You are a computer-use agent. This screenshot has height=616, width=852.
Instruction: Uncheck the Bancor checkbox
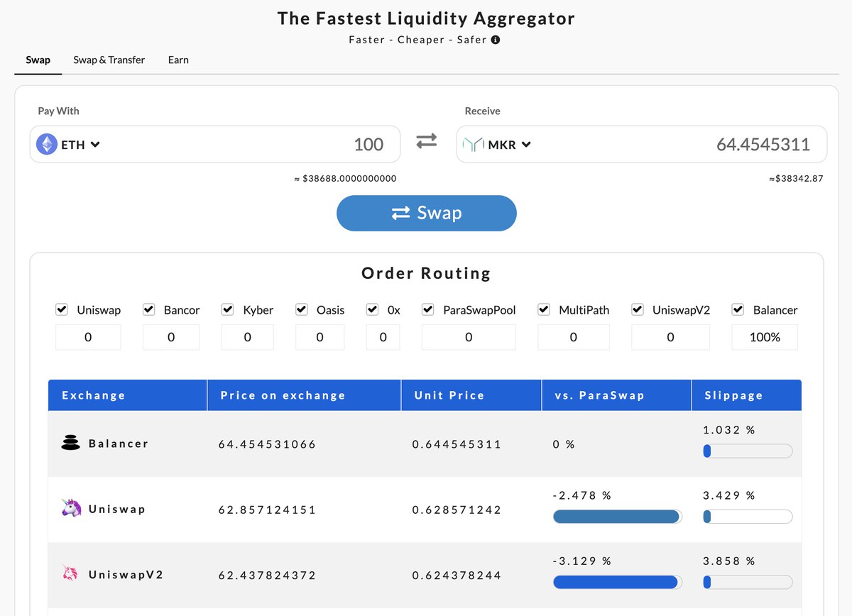tap(148, 309)
